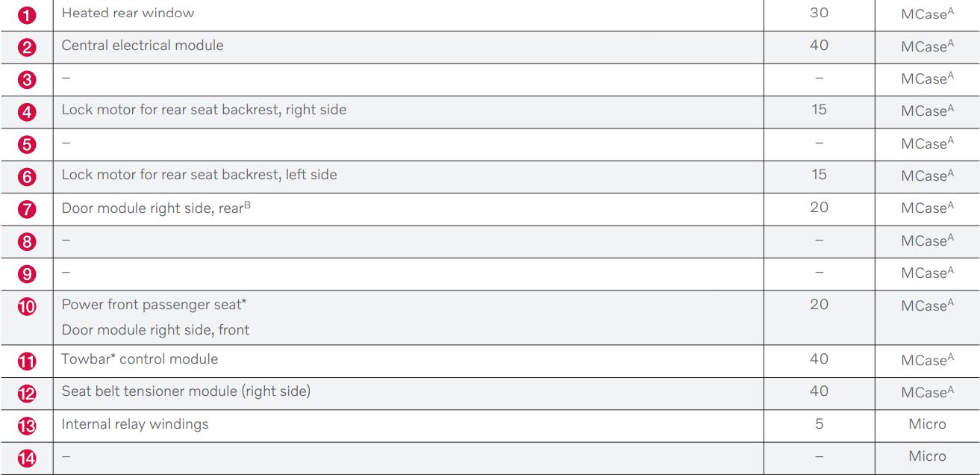This screenshot has width=980, height=475.
Task: Click the red number 2 circle icon
Action: 26,47
